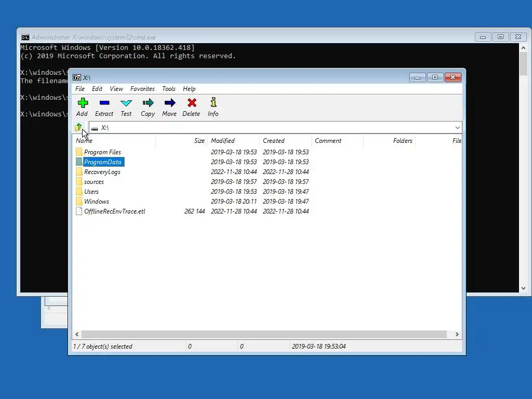Click the cmd window Version text line

coord(108,47)
